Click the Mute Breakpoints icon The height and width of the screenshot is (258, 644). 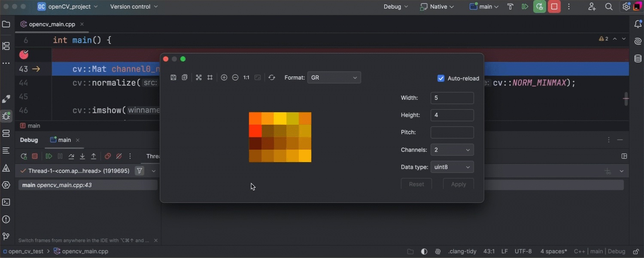click(x=119, y=156)
